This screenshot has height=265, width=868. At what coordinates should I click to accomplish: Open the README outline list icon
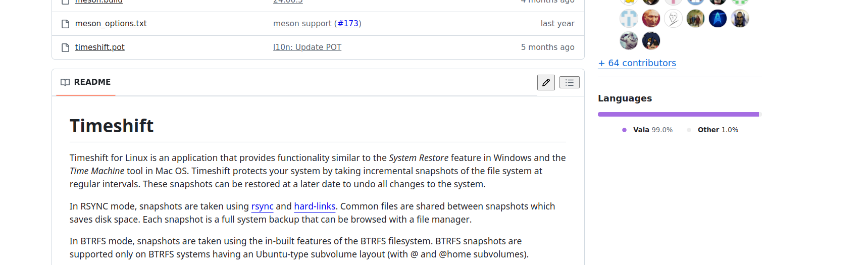tap(569, 82)
